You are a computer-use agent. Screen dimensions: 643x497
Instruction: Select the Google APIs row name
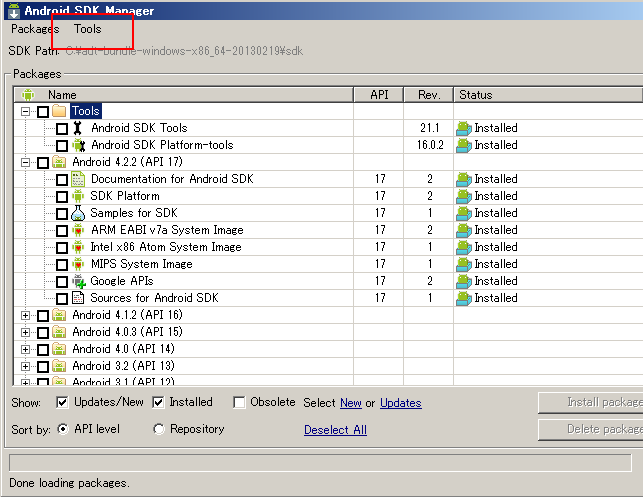122,281
